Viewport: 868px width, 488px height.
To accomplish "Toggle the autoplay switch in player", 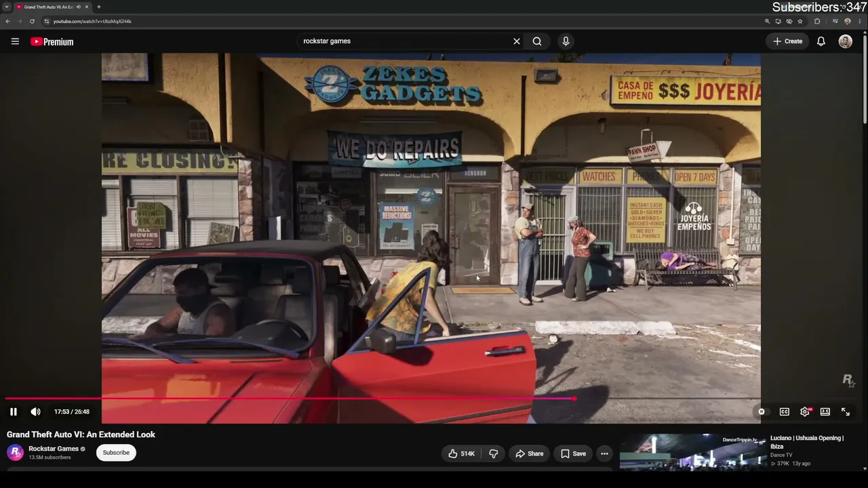I will pyautogui.click(x=762, y=411).
